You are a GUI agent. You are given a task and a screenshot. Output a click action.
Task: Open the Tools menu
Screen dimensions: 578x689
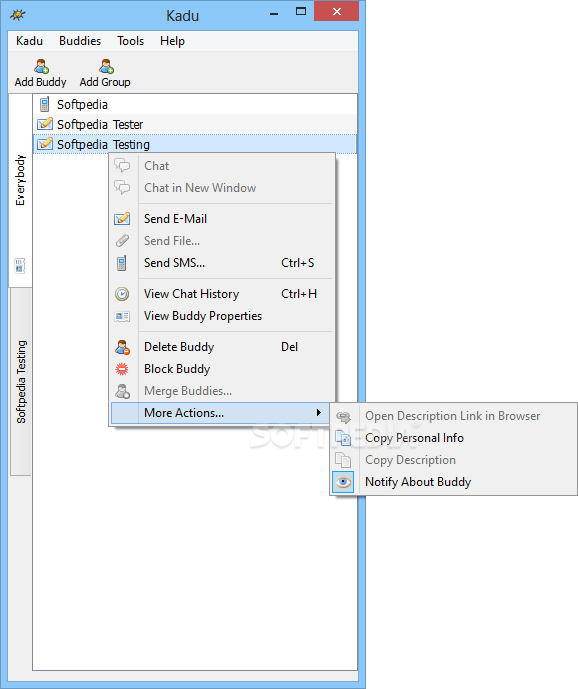coord(131,41)
